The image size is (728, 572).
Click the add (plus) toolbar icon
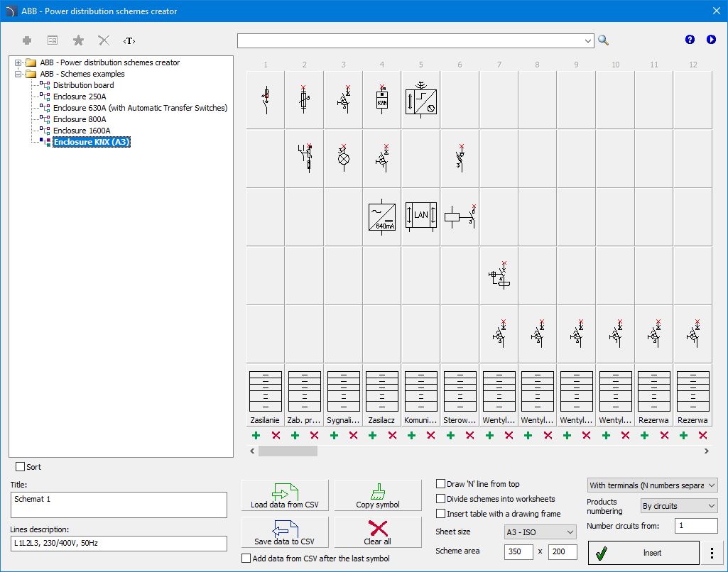point(27,41)
